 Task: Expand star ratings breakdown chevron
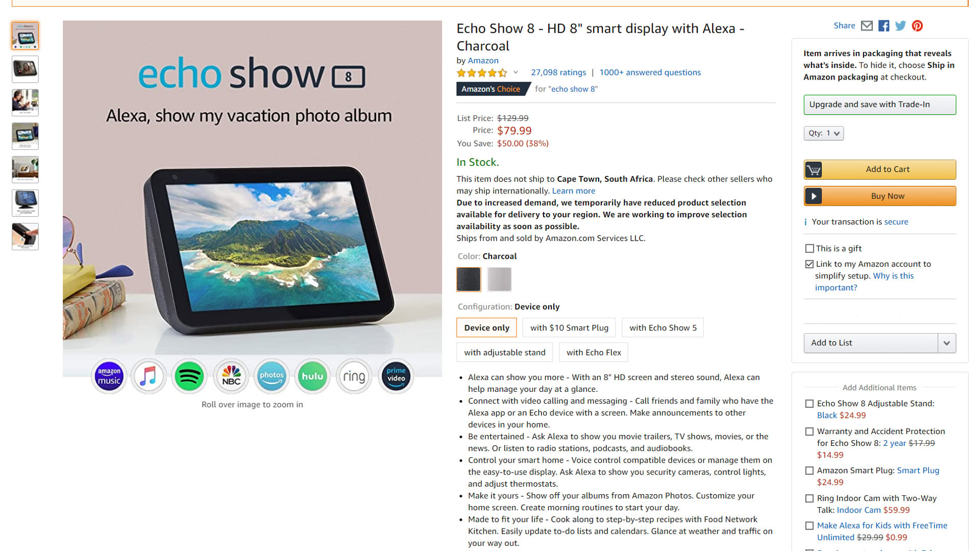pos(516,72)
